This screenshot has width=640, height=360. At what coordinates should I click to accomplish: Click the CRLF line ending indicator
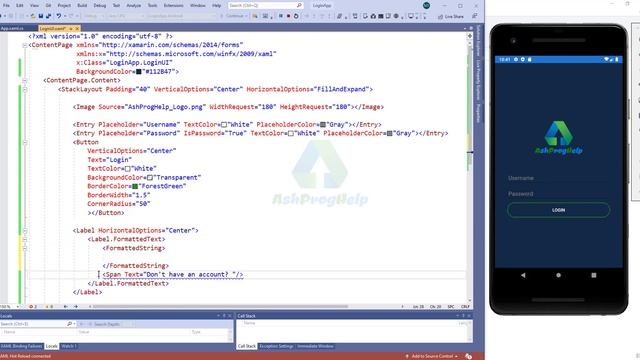465,306
